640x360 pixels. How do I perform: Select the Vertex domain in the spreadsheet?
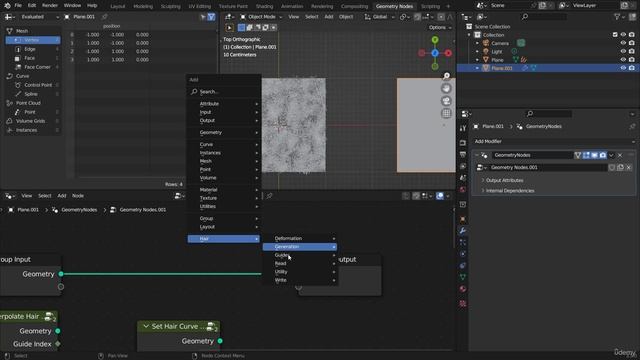point(33,40)
